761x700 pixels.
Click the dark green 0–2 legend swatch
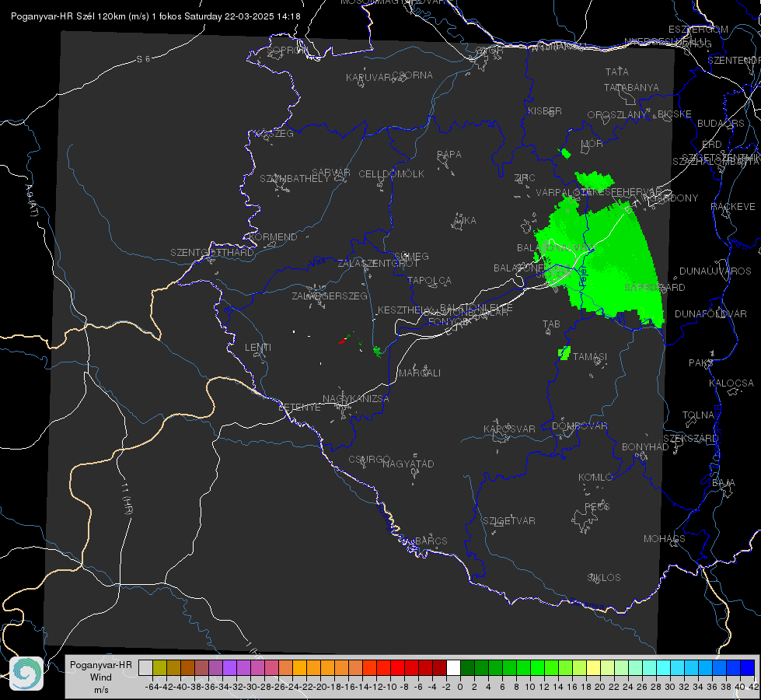click(467, 667)
